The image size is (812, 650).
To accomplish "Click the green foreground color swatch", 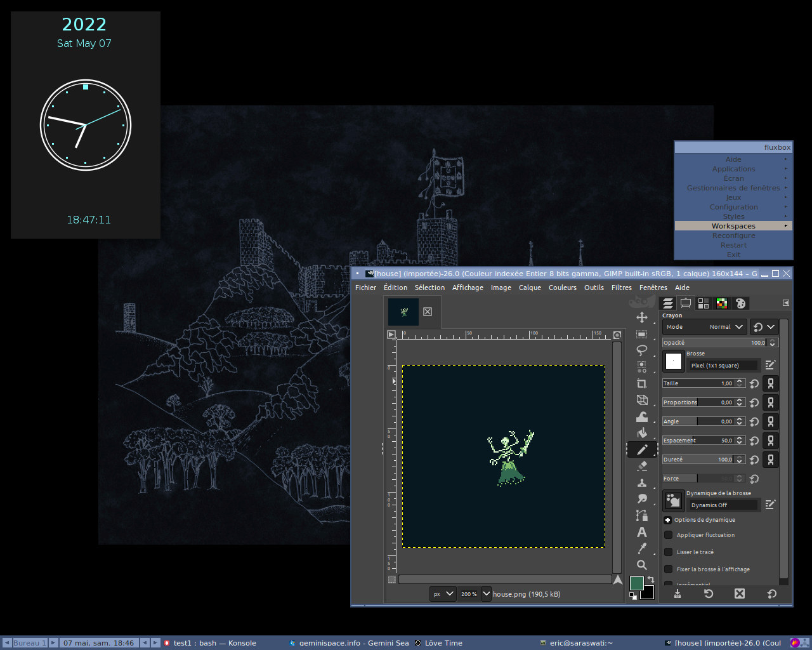I will click(x=636, y=583).
